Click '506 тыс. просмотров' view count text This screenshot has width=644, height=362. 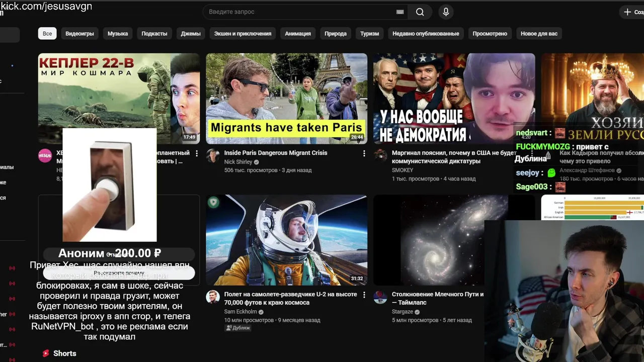coord(251,170)
